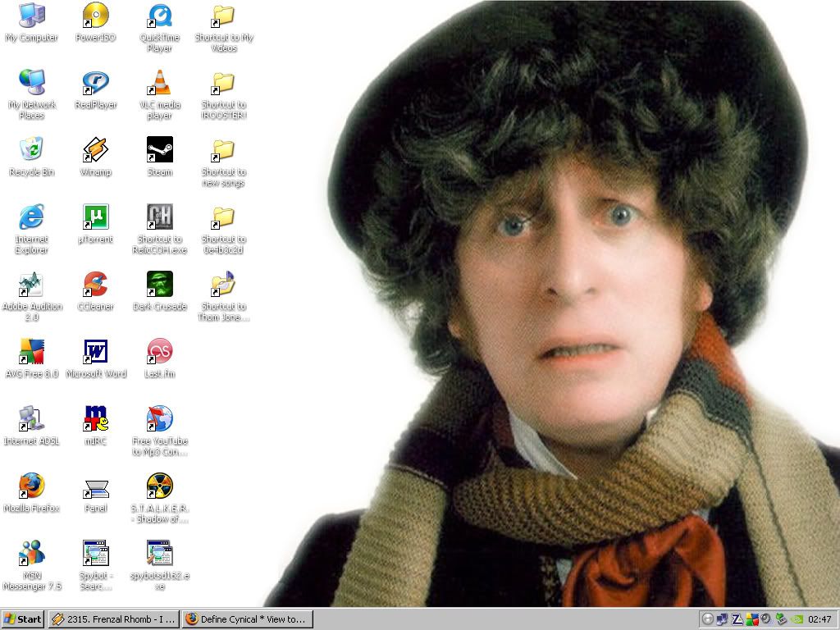Click the volume speaker tray icon
The height and width of the screenshot is (630, 840).
point(766,619)
